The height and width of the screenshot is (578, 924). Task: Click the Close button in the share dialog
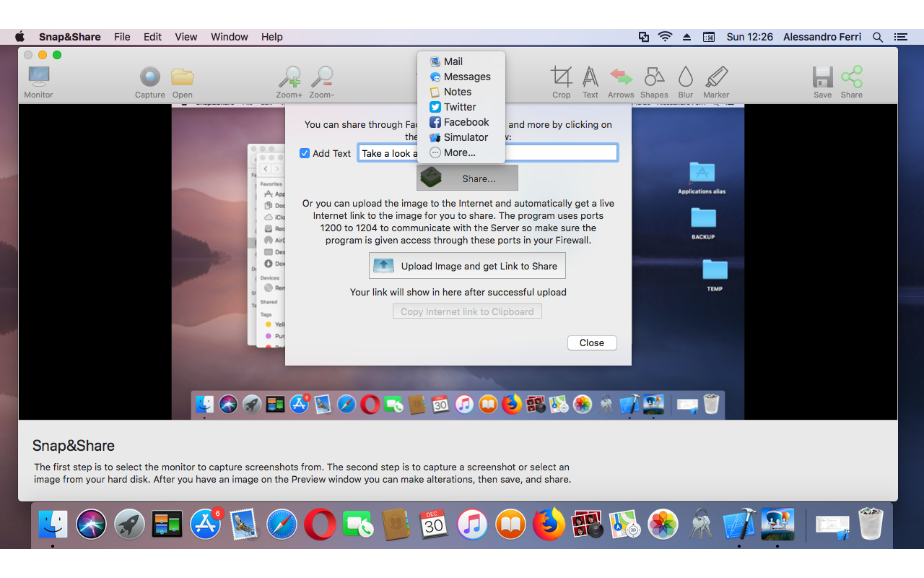click(592, 343)
